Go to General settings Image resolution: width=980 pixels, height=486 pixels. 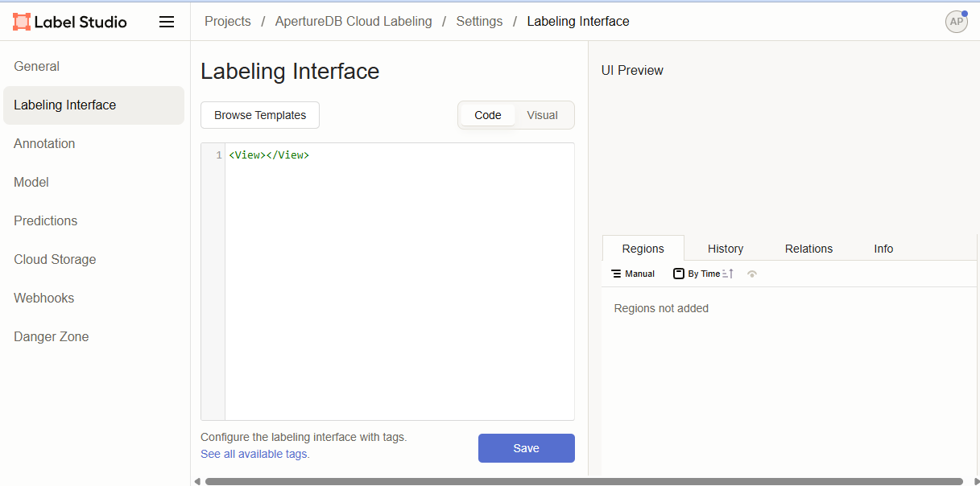coord(94,67)
